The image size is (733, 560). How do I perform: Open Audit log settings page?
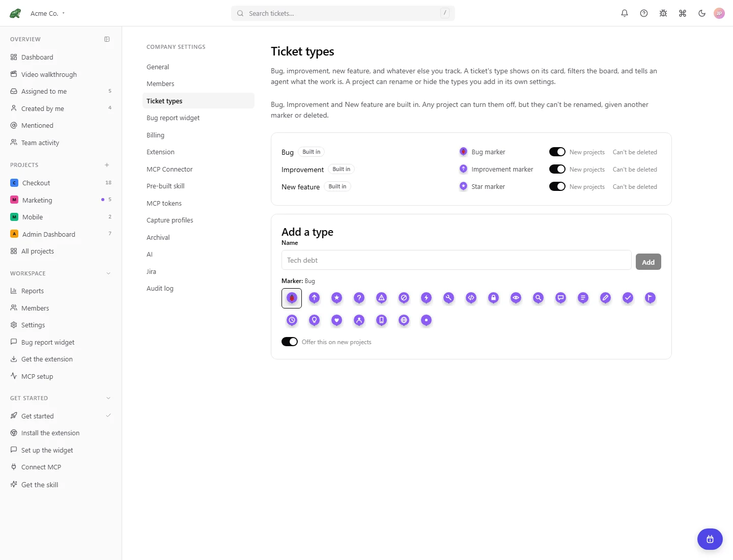pos(199,288)
